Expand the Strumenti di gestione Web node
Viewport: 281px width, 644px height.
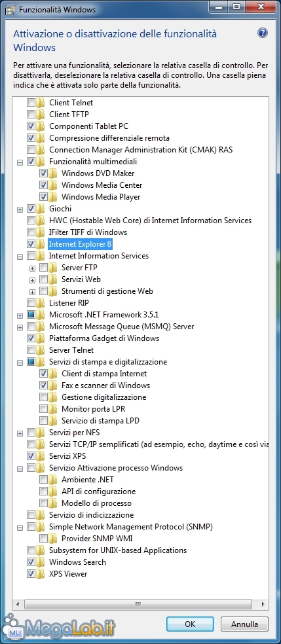(x=33, y=292)
